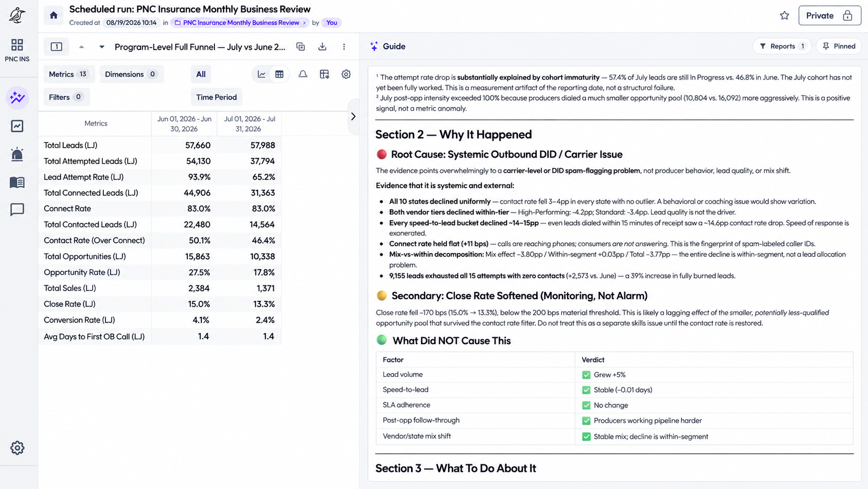The image size is (868, 489).
Task: Open the PNC INS dashboard grid
Action: 17,50
